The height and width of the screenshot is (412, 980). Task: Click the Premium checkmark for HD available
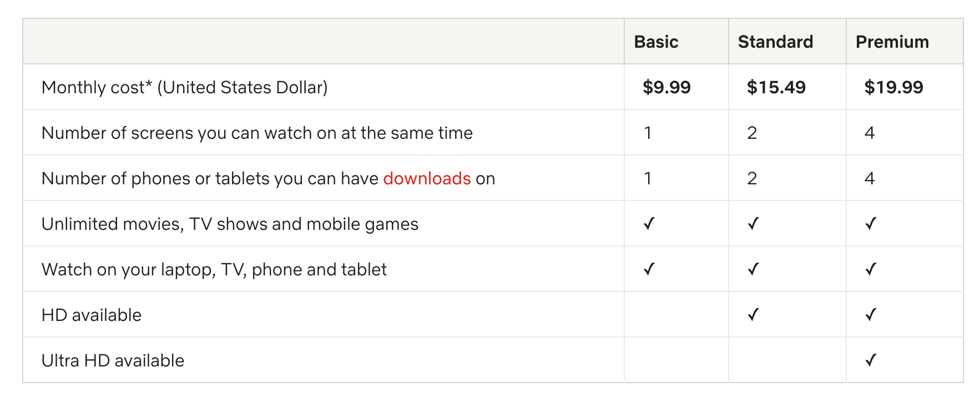point(871,315)
